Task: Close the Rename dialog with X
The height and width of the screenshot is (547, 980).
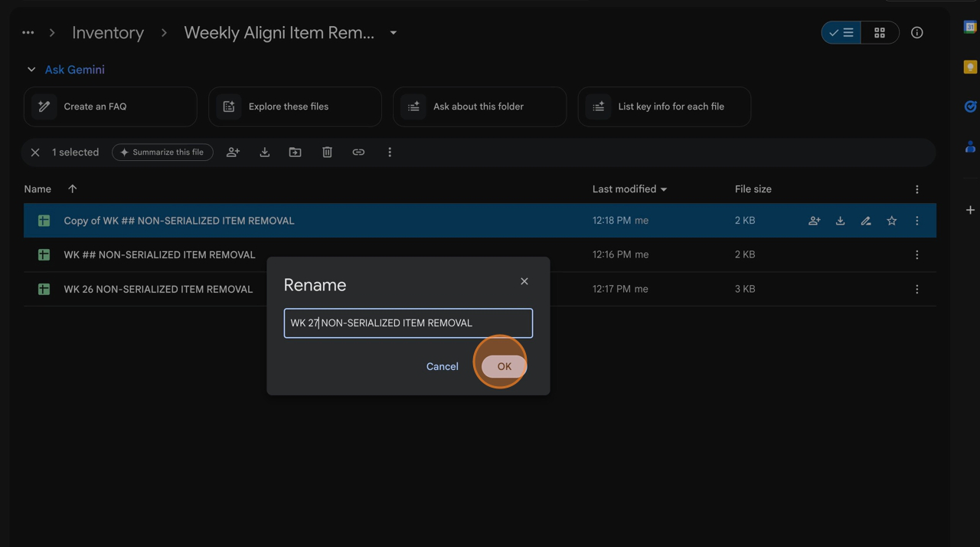Action: (524, 281)
